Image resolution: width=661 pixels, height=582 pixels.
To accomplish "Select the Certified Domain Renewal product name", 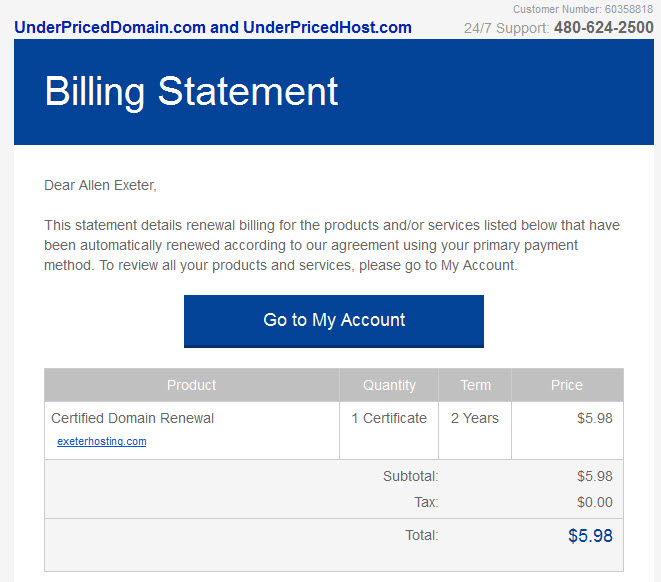I will coord(132,418).
